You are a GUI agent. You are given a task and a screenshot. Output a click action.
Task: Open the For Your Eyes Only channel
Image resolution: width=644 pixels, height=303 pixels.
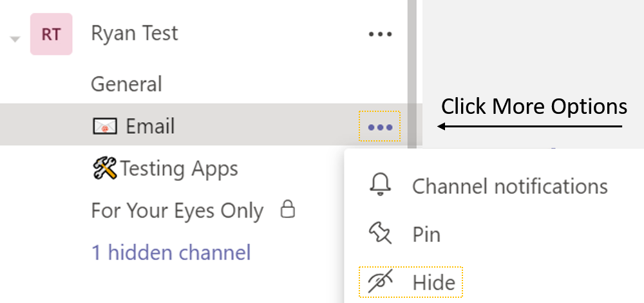coord(177,211)
